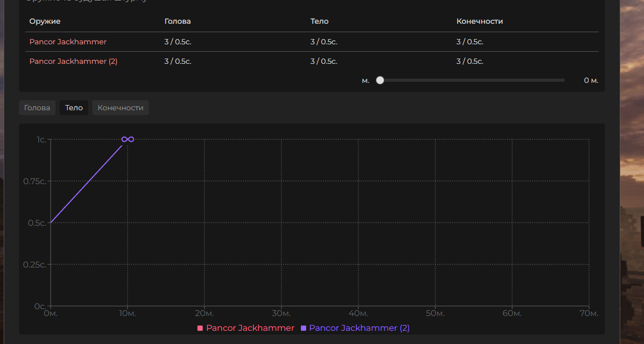Click the distance slider handle
Image resolution: width=644 pixels, height=344 pixels.
click(380, 80)
